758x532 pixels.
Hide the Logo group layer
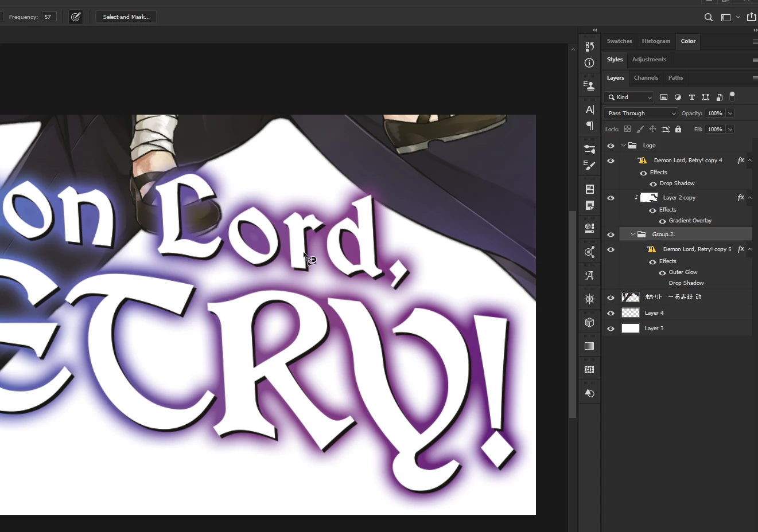point(611,146)
